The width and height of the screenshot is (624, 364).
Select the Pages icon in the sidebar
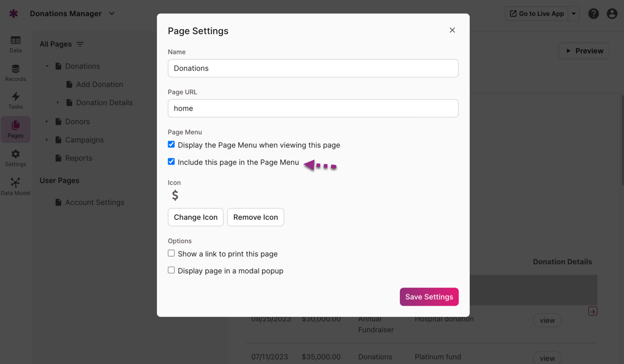pos(15,129)
